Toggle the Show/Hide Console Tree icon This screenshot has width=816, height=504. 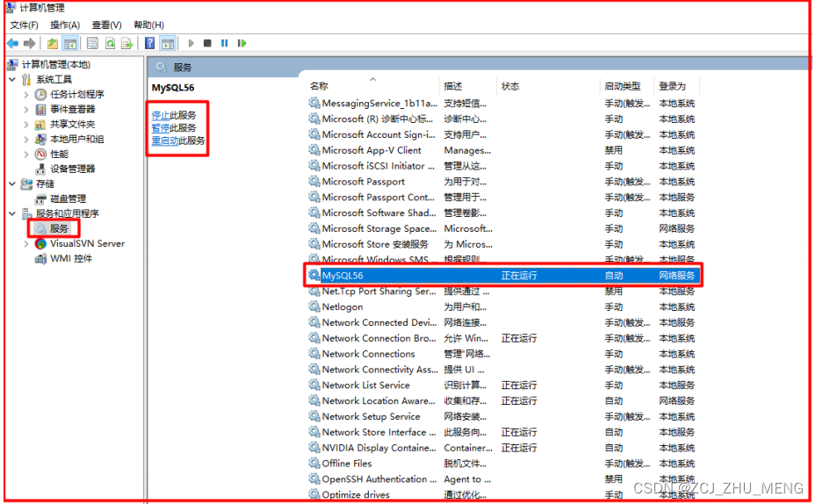69,43
